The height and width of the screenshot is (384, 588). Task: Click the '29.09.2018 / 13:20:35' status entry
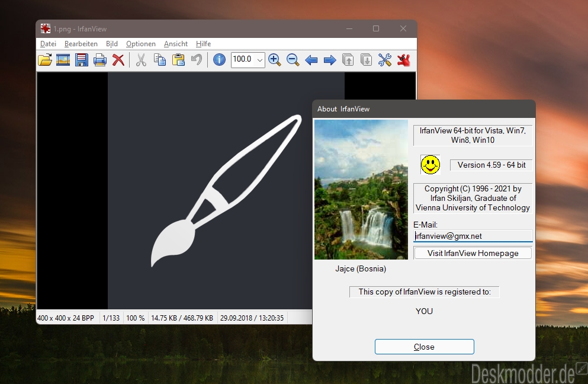[252, 318]
